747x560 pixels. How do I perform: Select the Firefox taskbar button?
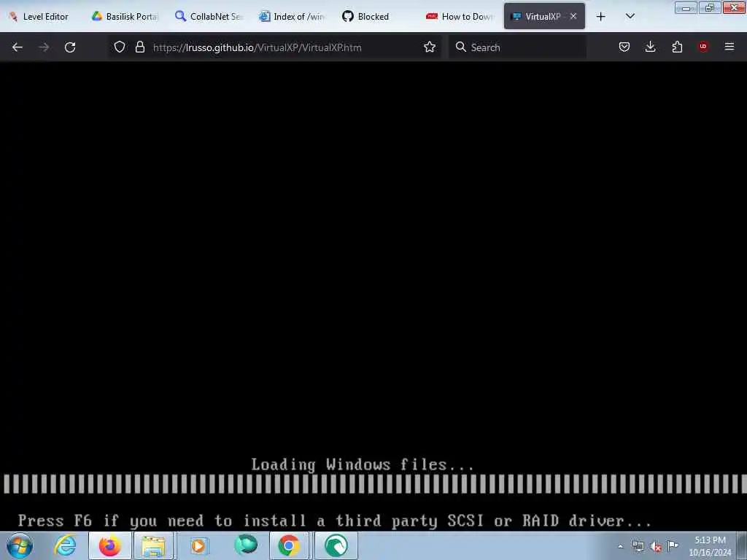pos(110,545)
